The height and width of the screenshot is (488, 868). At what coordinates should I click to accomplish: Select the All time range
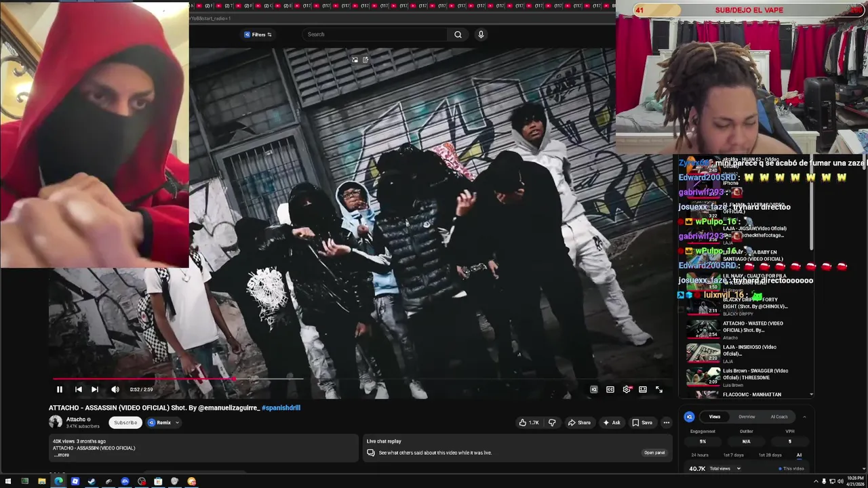(x=799, y=455)
